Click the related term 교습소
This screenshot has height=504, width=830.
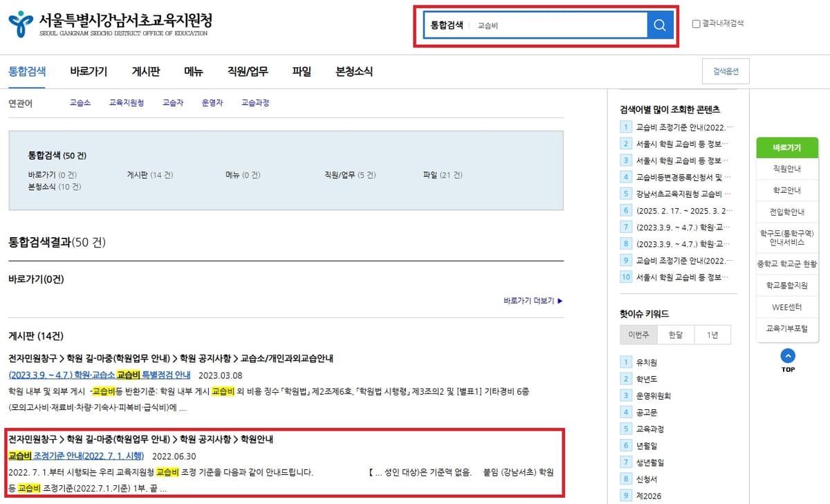tap(80, 101)
